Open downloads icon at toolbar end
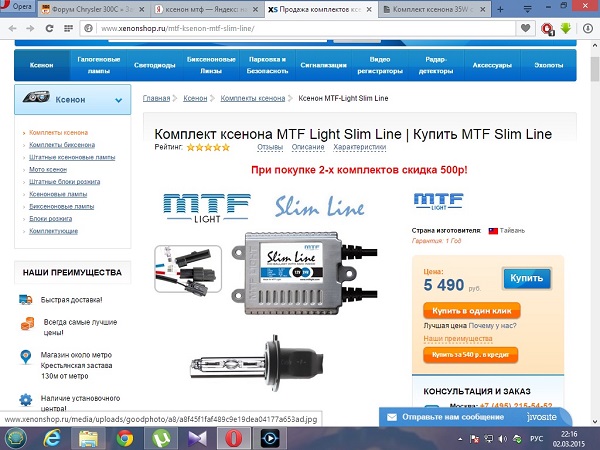 [x=588, y=28]
